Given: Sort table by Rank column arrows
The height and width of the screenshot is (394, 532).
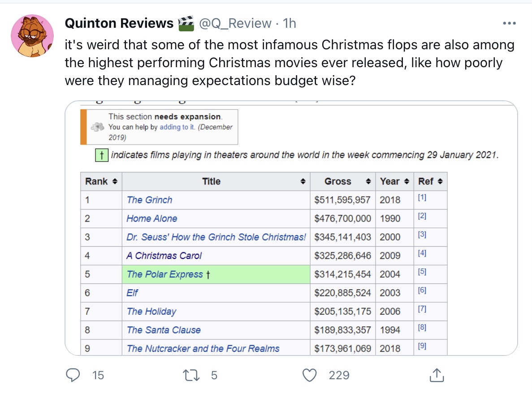Looking at the screenshot, I should pyautogui.click(x=115, y=181).
